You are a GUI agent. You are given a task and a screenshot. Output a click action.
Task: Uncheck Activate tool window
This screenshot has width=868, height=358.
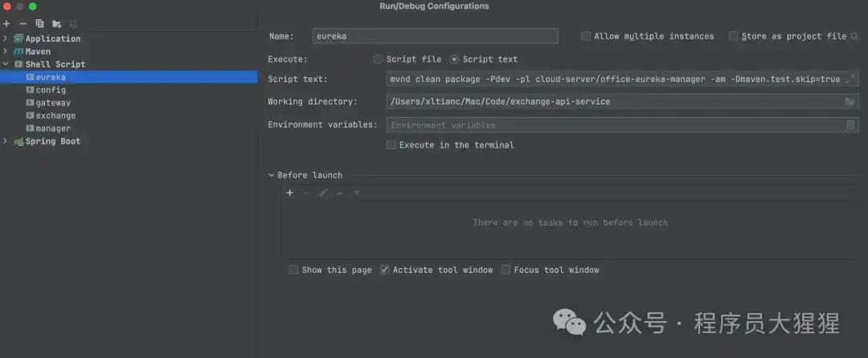click(384, 271)
